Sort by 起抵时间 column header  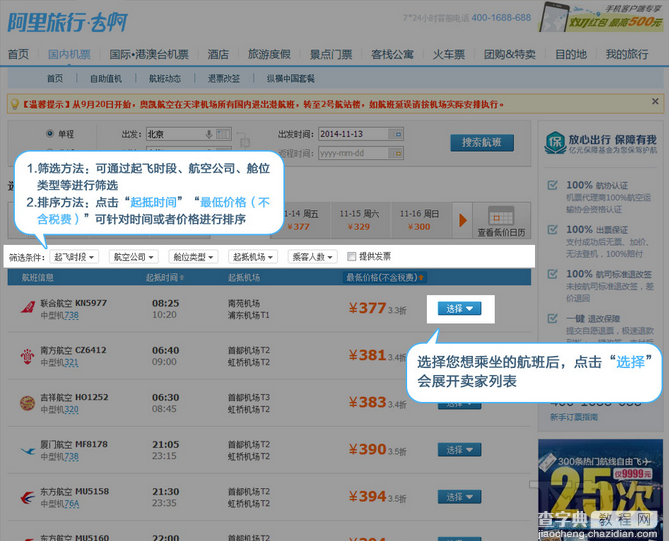coord(165,278)
